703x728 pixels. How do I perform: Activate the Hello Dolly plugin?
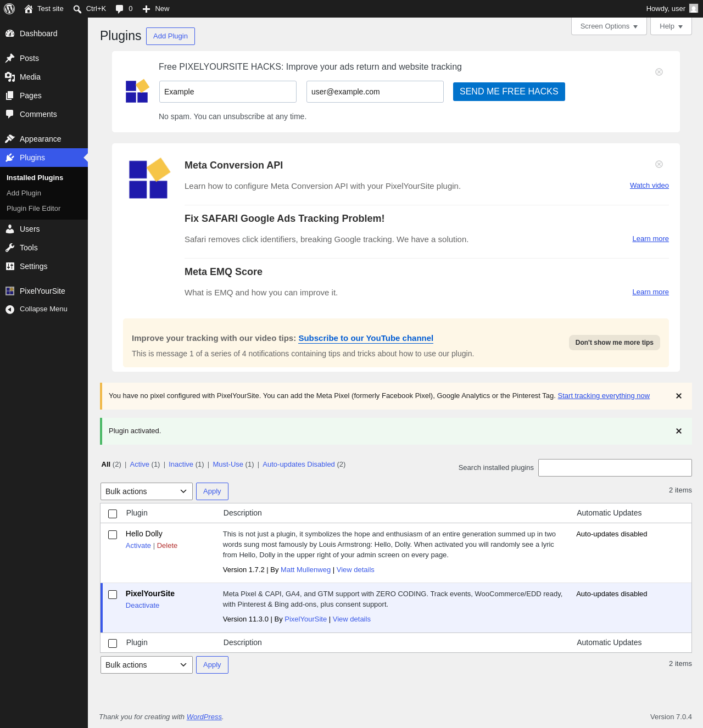(x=138, y=546)
